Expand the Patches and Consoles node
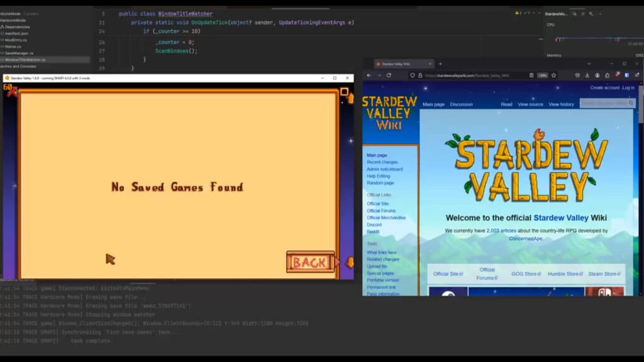Screen dimensions: 644x362 point(19,66)
